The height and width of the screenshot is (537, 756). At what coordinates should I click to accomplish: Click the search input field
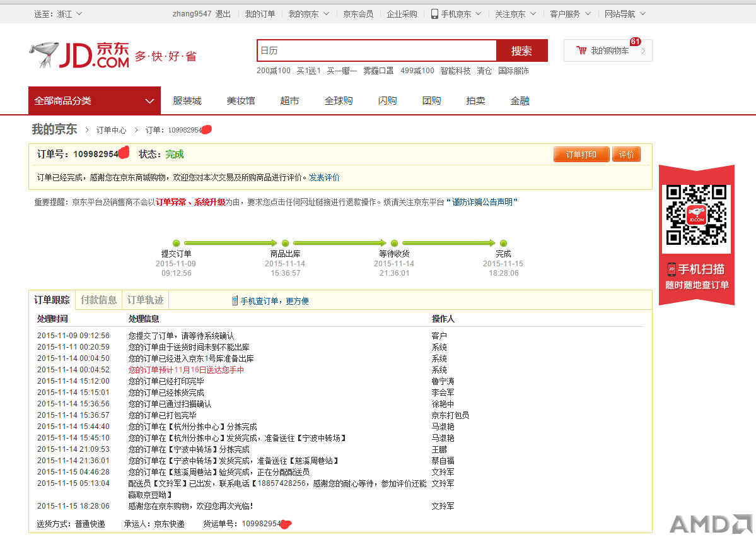[x=377, y=50]
